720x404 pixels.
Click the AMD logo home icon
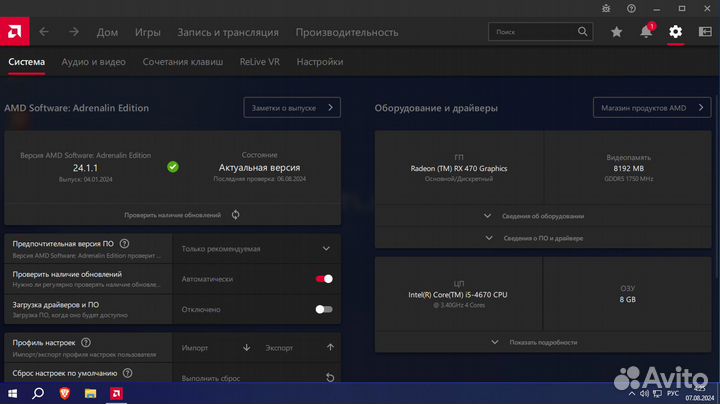15,32
